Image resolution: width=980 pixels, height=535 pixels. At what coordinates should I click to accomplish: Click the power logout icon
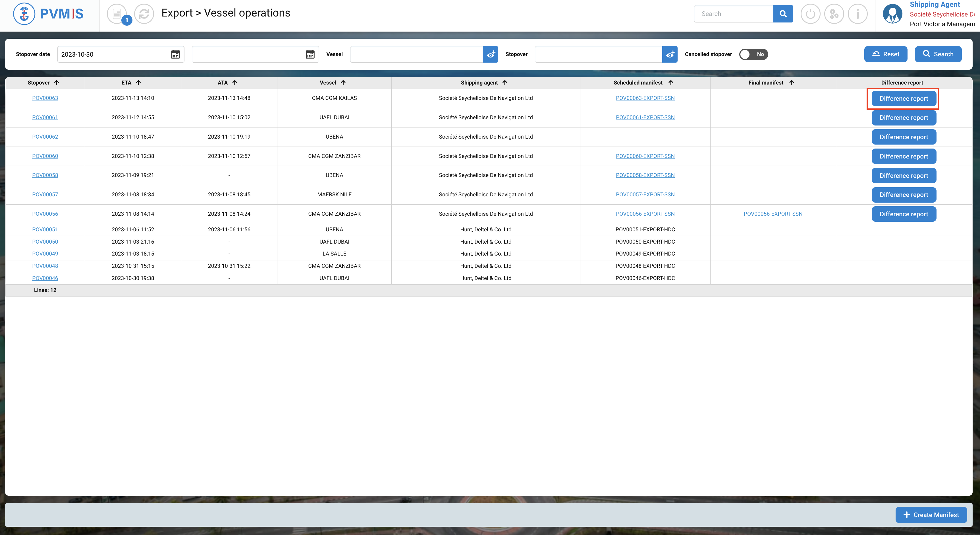[810, 14]
